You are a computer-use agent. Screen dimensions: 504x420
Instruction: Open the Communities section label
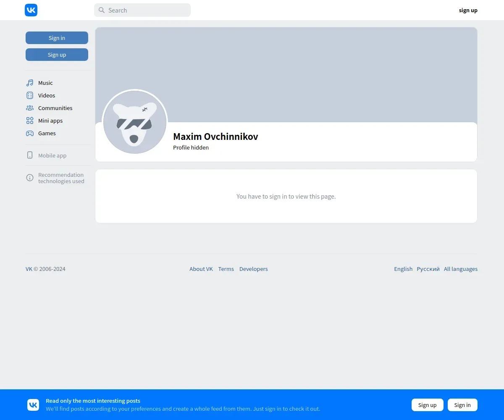[x=55, y=108]
